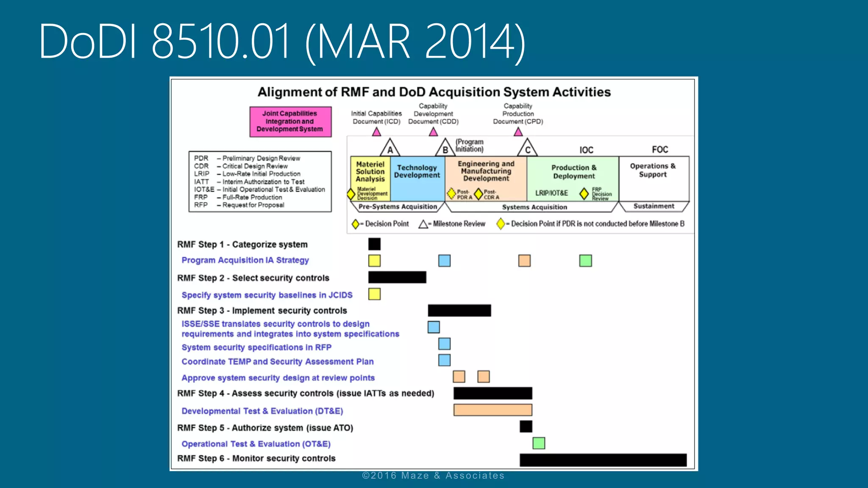Click the green OT&E square
This screenshot has height=488, width=868.
tap(539, 444)
